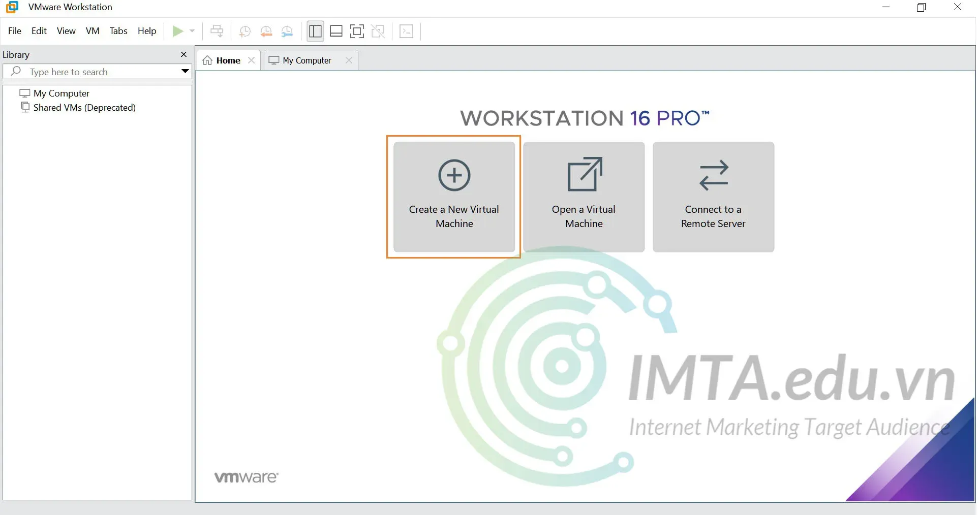The image size is (980, 515).
Task: Open the Snapshot Manager wrench icon
Action: click(287, 31)
